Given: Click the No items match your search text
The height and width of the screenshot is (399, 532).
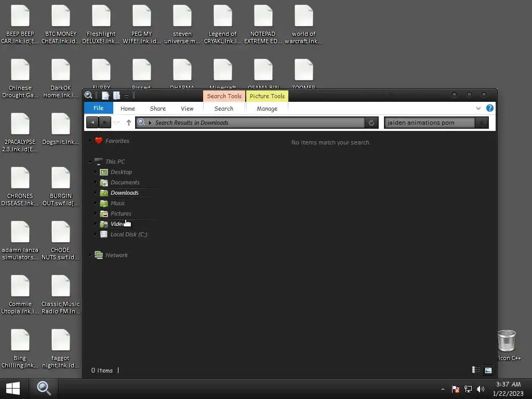Looking at the screenshot, I should (331, 142).
